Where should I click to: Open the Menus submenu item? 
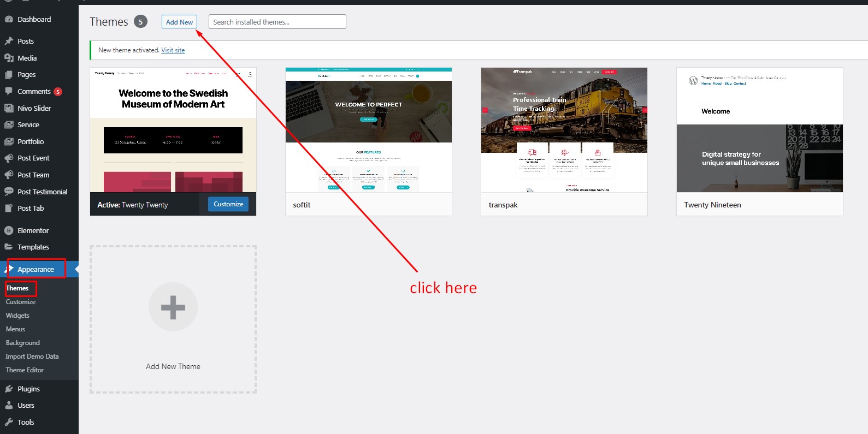click(x=15, y=329)
